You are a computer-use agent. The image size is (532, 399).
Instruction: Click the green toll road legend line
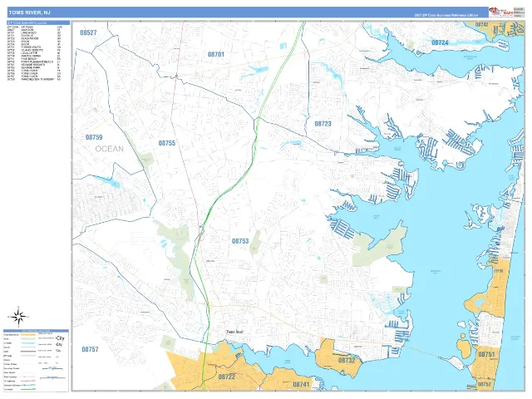(x=28, y=389)
